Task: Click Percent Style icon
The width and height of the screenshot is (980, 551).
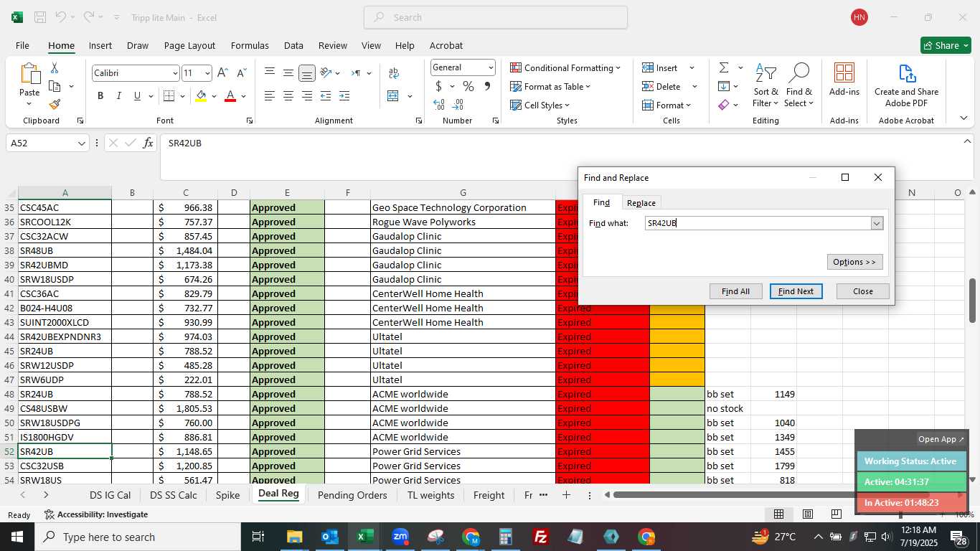Action: [468, 86]
